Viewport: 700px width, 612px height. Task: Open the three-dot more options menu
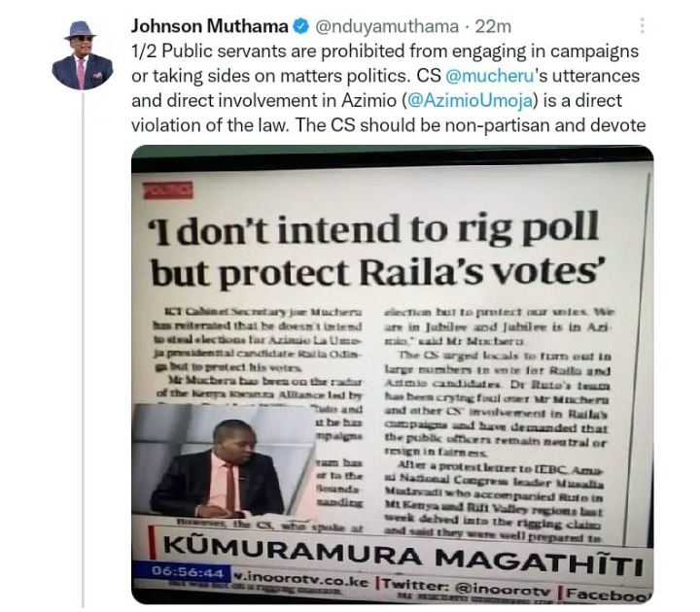[642, 26]
